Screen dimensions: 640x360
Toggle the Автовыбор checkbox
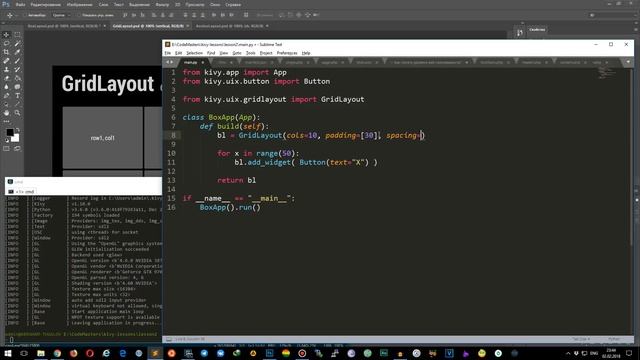pyautogui.click(x=24, y=15)
